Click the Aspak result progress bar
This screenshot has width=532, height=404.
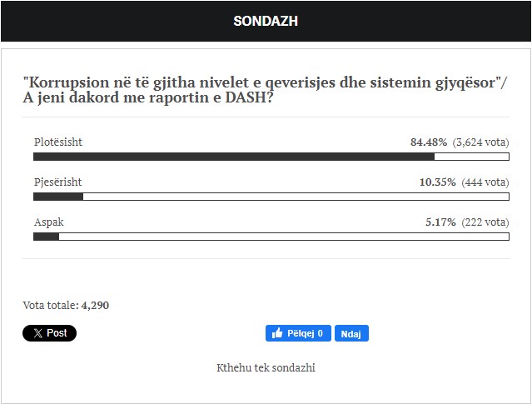click(271, 237)
